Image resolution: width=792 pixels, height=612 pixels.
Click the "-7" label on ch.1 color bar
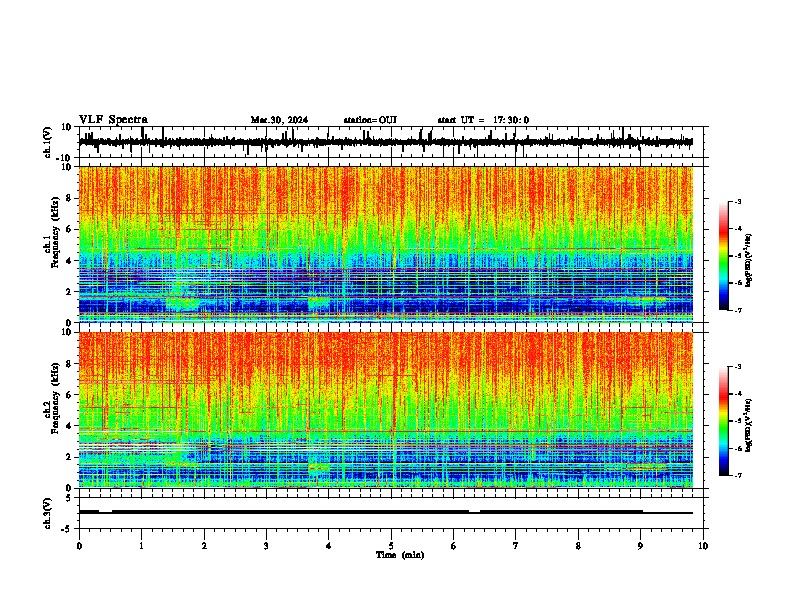point(738,310)
